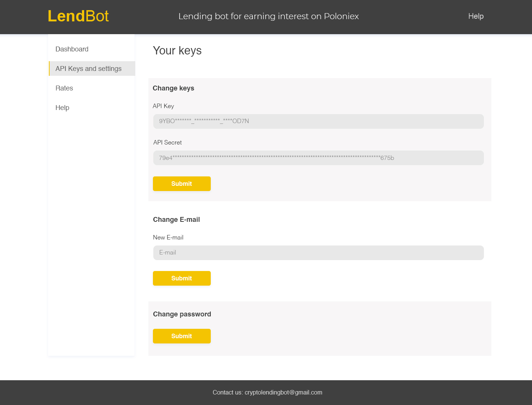The image size is (532, 405).
Task: Click the API Key input field
Action: pyautogui.click(x=318, y=121)
